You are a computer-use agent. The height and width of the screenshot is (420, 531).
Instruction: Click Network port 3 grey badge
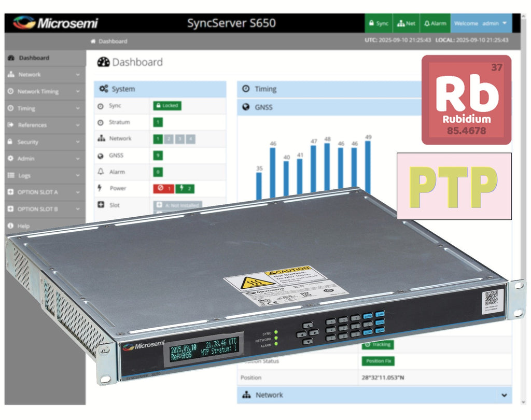coord(180,139)
